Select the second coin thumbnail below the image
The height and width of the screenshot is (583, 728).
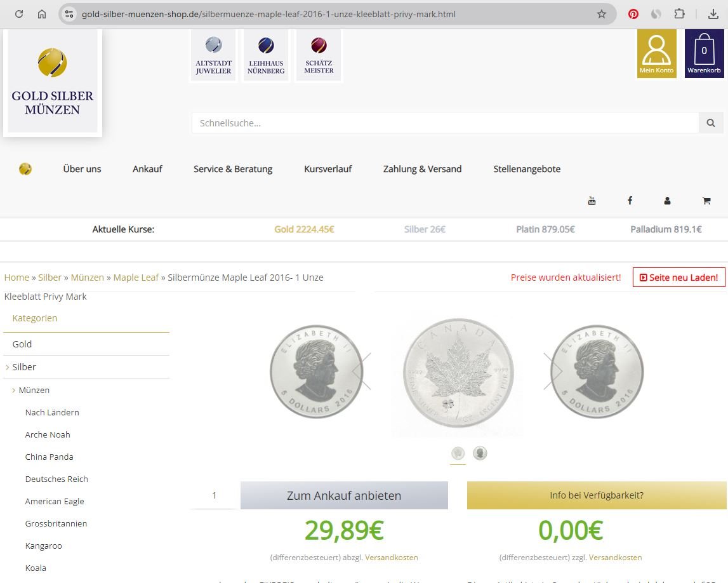pos(480,453)
